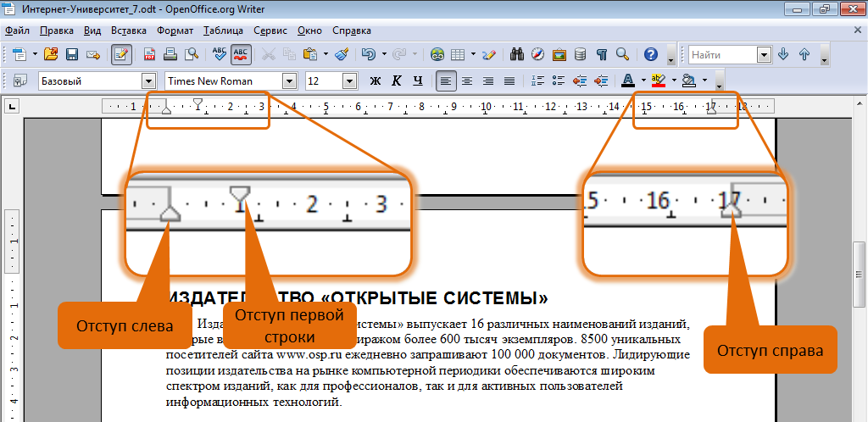Open the Справка menu
Image resolution: width=868 pixels, height=422 pixels.
pos(352,31)
